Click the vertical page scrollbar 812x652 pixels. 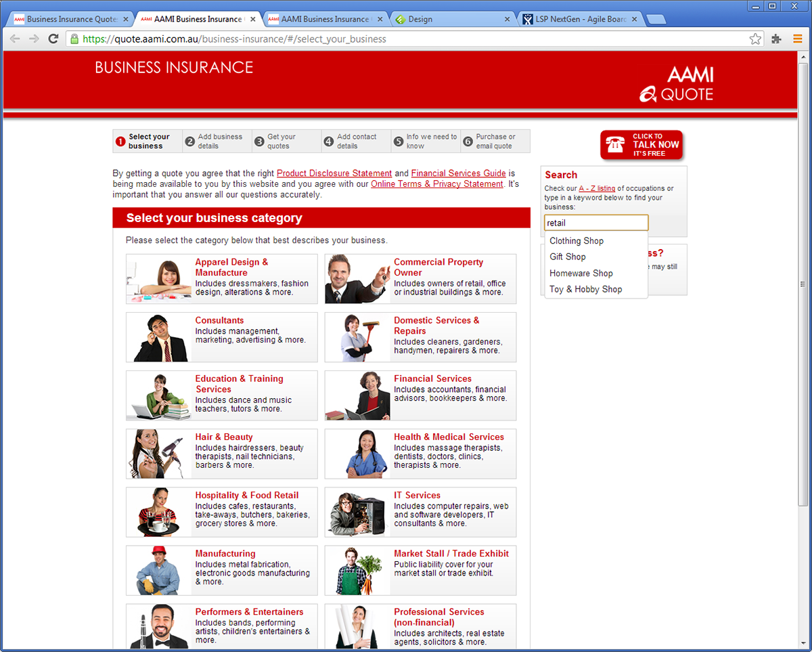(x=803, y=284)
